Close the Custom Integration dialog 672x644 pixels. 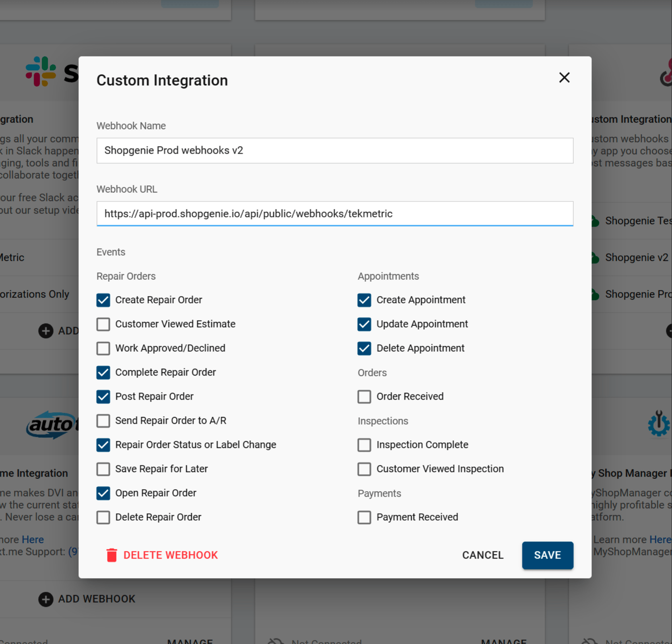[x=564, y=78]
